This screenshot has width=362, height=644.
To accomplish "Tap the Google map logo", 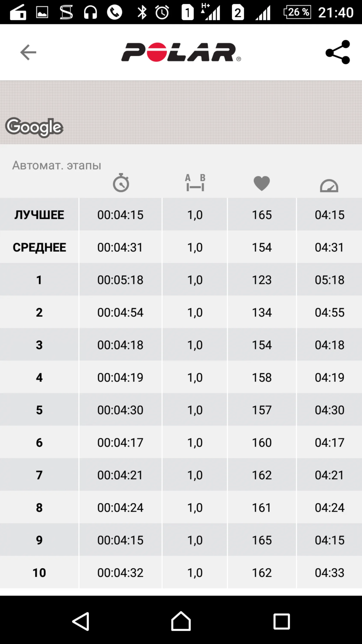I will (x=34, y=127).
